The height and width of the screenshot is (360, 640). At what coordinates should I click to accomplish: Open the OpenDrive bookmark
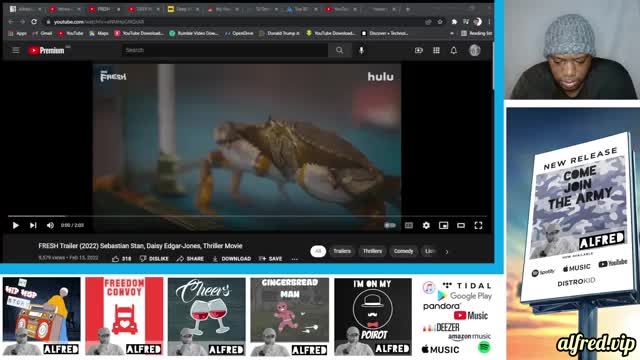[x=239, y=33]
